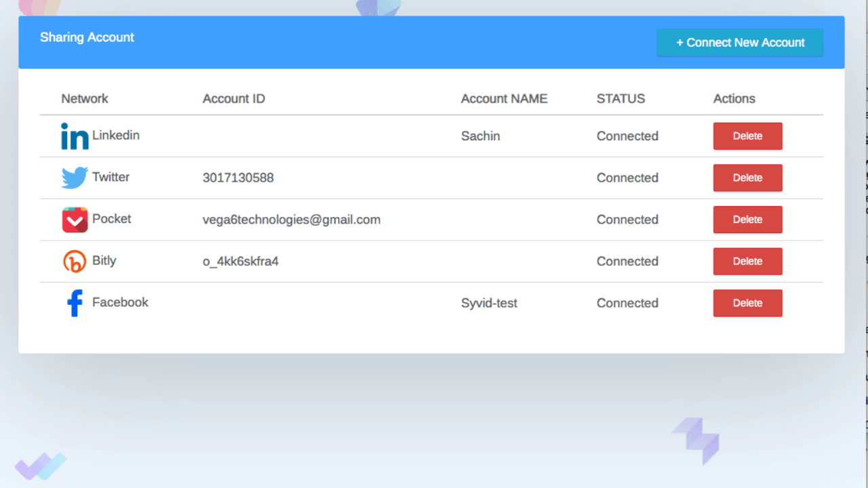This screenshot has height=488, width=868.
Task: Select the Linkedin network name
Action: click(x=116, y=136)
